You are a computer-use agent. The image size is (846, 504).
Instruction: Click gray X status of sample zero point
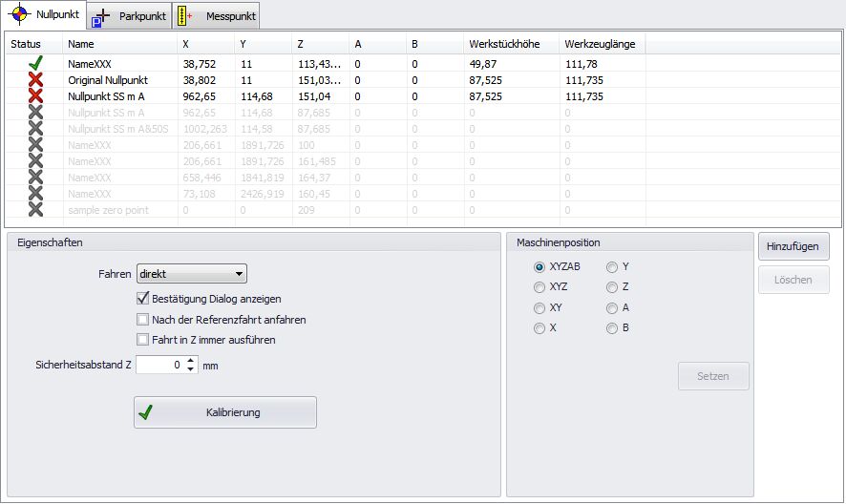pos(35,210)
